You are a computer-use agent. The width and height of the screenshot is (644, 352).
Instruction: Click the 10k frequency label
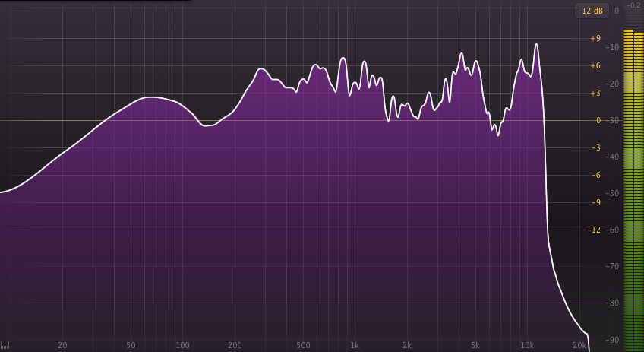[x=527, y=345]
